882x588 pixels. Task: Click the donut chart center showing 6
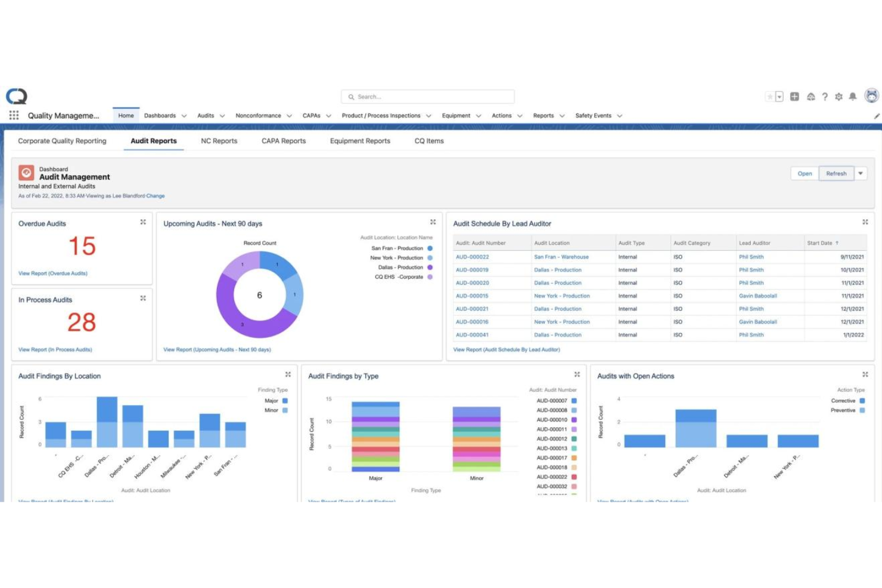tap(259, 294)
